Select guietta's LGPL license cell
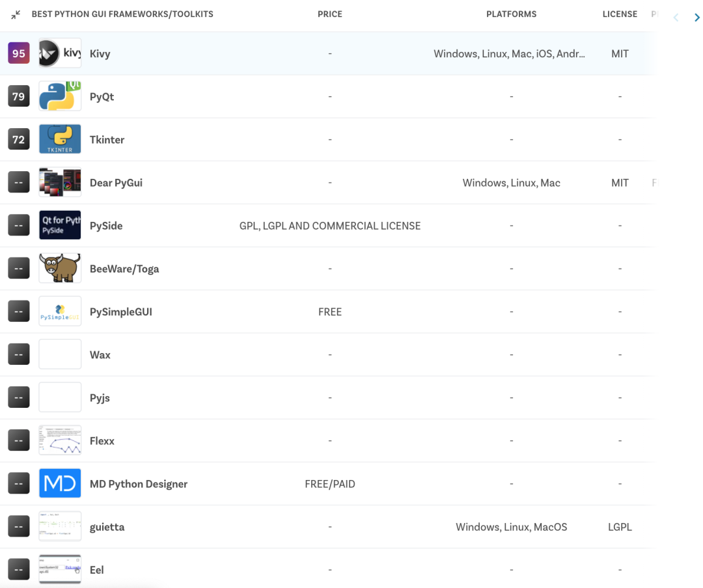The height and width of the screenshot is (588, 703). (x=620, y=527)
